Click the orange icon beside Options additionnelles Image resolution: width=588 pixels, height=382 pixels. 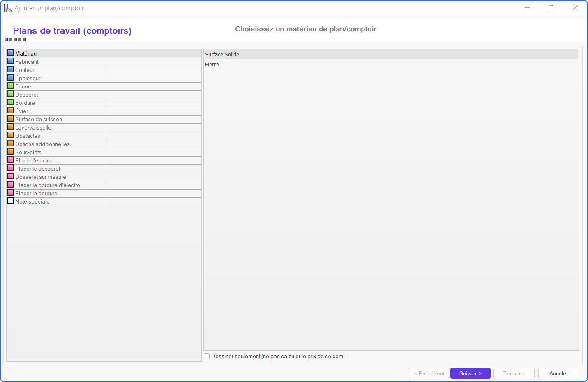10,144
